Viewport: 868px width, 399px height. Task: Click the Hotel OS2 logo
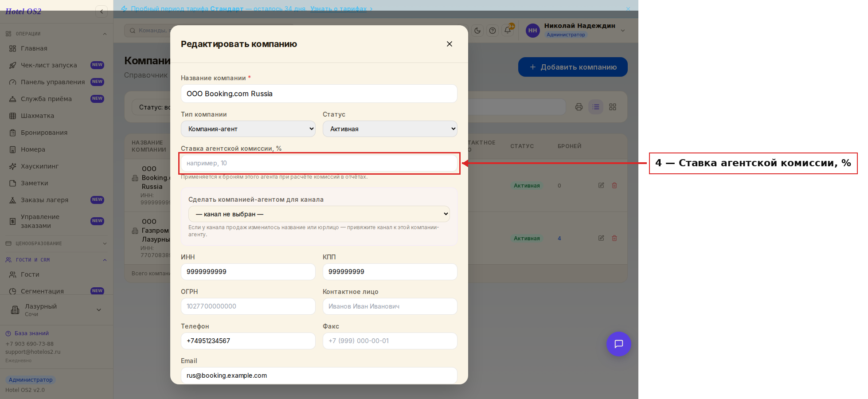23,12
